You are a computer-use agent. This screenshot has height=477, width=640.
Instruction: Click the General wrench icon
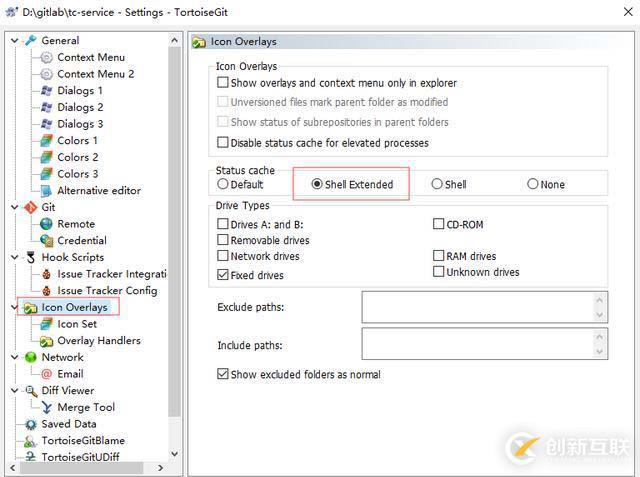31,40
